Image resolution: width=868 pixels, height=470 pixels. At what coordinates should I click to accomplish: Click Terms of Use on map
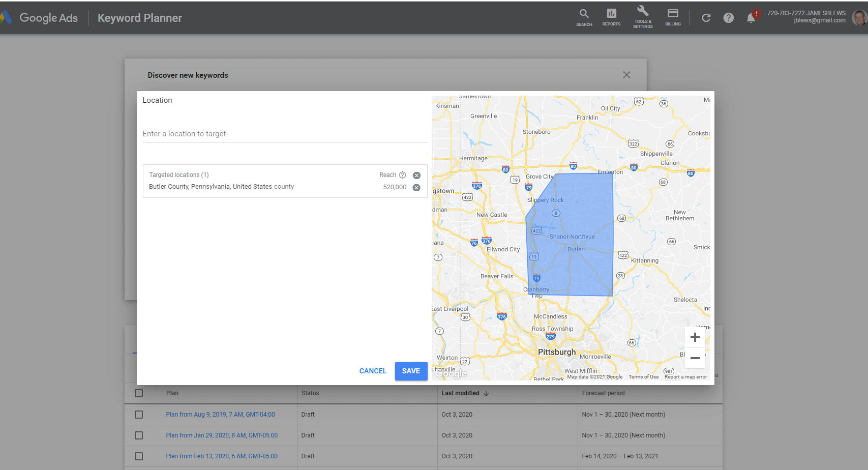643,377
